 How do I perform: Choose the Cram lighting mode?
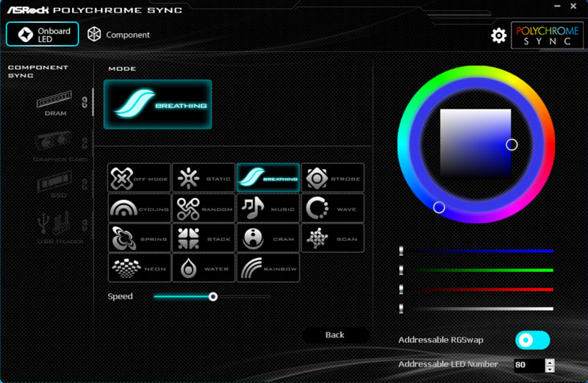point(268,238)
